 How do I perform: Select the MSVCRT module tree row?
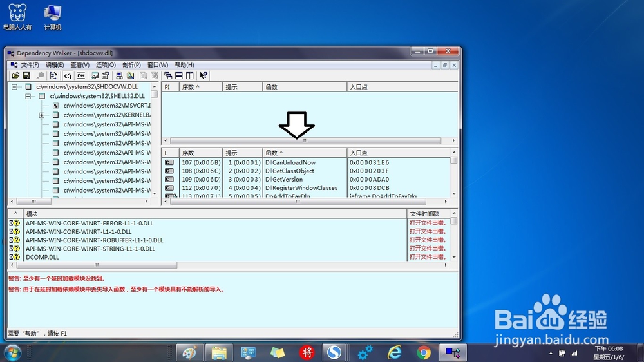coord(107,106)
